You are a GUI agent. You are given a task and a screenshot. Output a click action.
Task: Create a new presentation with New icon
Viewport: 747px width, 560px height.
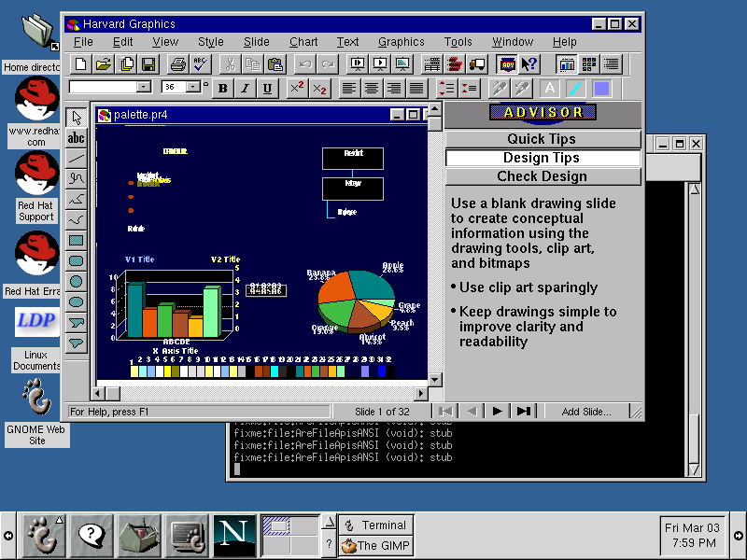pos(81,64)
